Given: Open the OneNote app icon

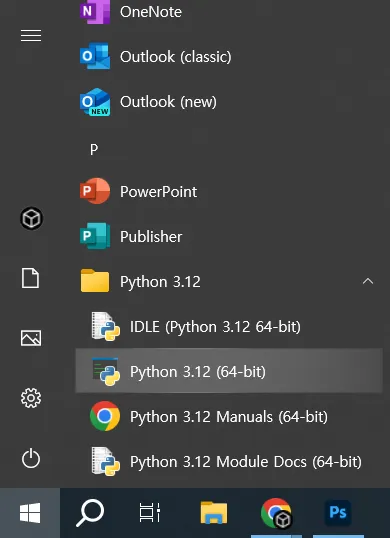Looking at the screenshot, I should (95, 12).
